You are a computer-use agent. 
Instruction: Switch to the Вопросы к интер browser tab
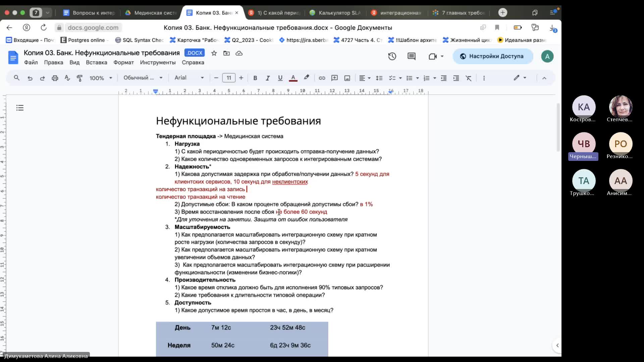pos(90,13)
